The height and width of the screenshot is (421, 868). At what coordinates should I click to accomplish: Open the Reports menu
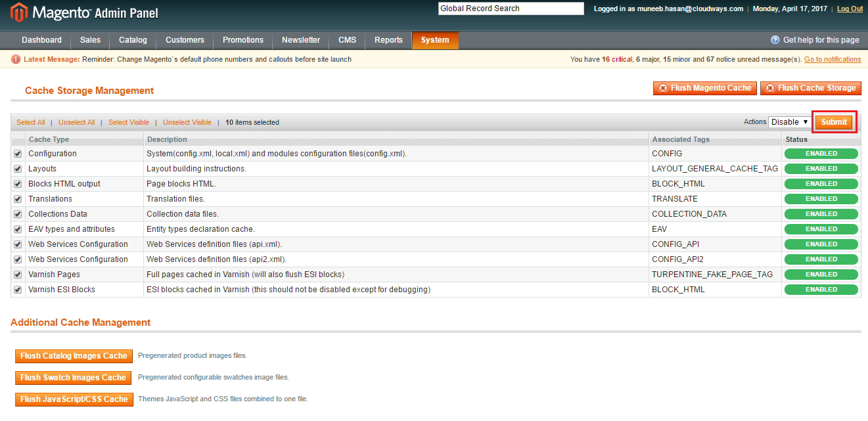coord(388,40)
